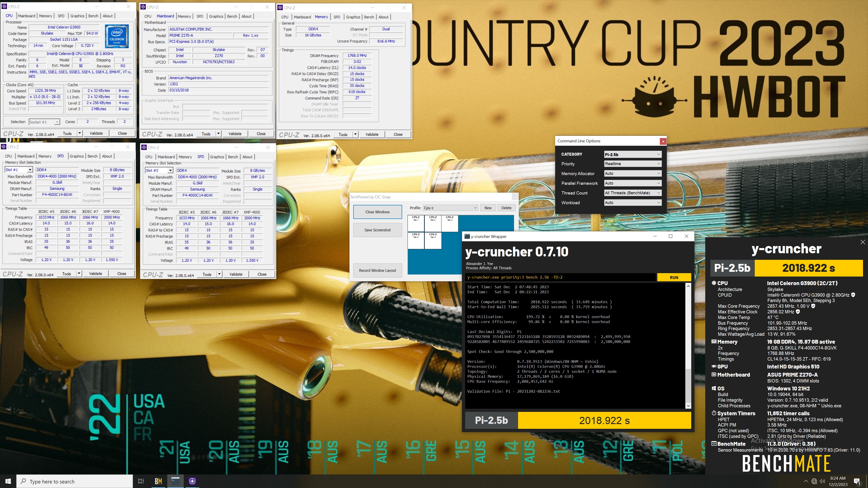Open the network tray icon
Image resolution: width=868 pixels, height=488 pixels.
click(814, 481)
